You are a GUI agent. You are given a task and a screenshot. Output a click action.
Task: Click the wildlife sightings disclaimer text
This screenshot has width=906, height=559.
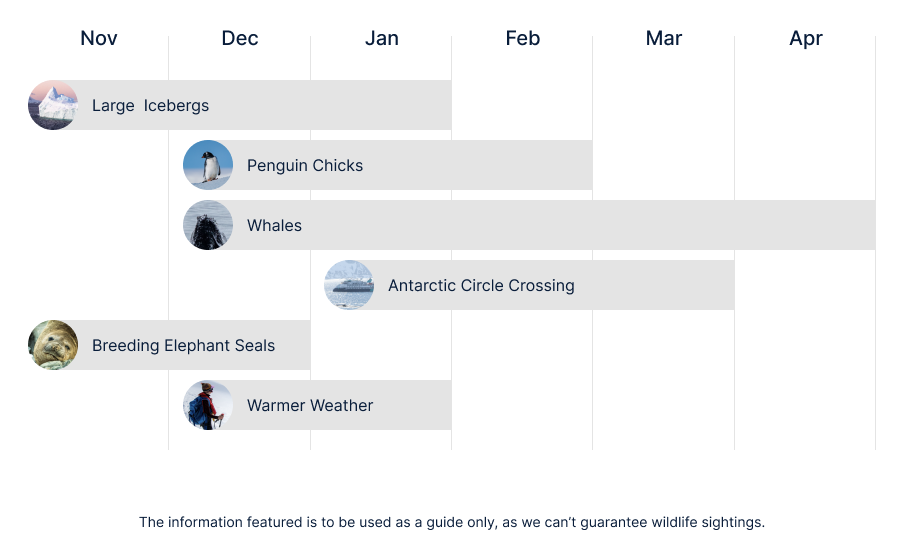coord(452,522)
